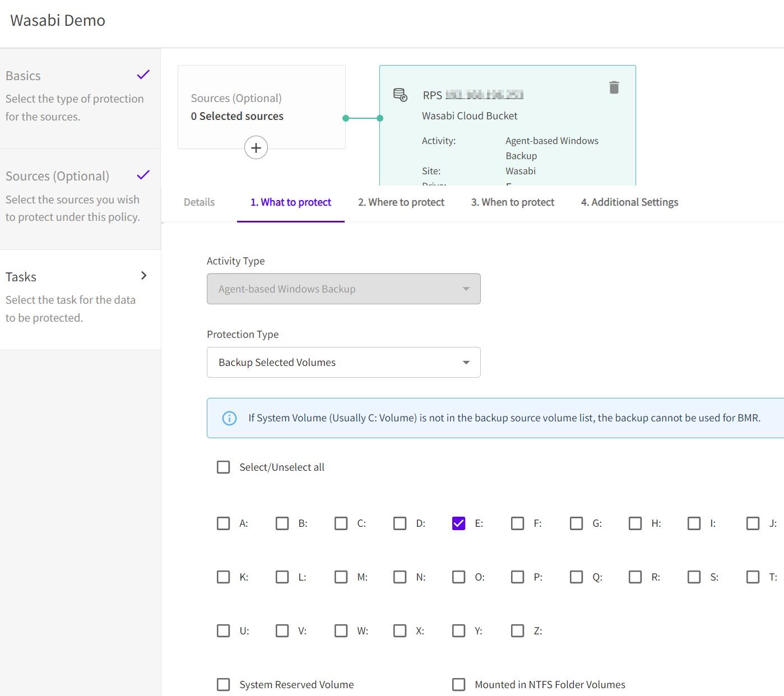Select the Sources (Optional) card in diagram
The height and width of the screenshot is (696, 784).
[262, 107]
